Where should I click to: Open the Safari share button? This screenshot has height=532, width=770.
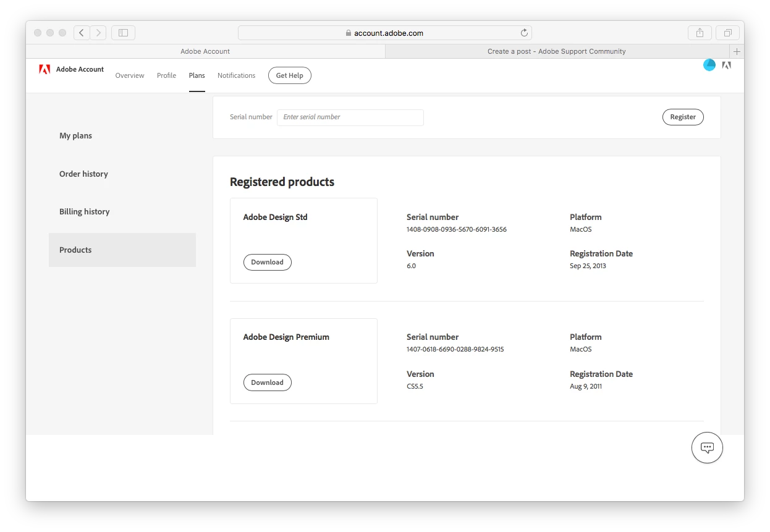700,33
